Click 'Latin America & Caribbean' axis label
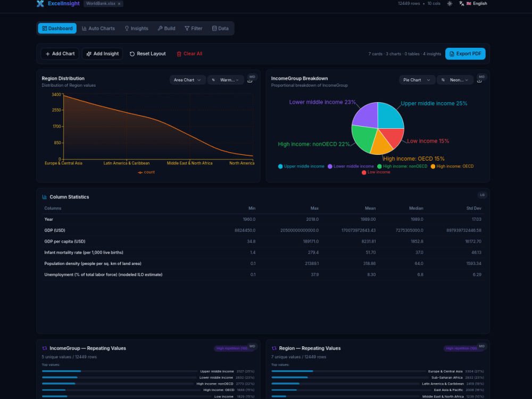The image size is (532, 399). pos(127,163)
